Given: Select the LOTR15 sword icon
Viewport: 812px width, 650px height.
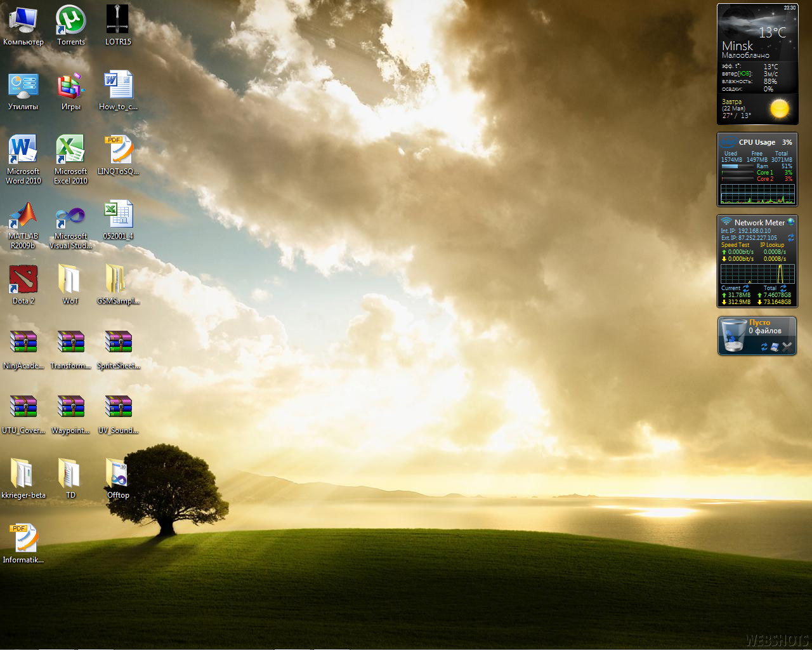Looking at the screenshot, I should point(118,21).
